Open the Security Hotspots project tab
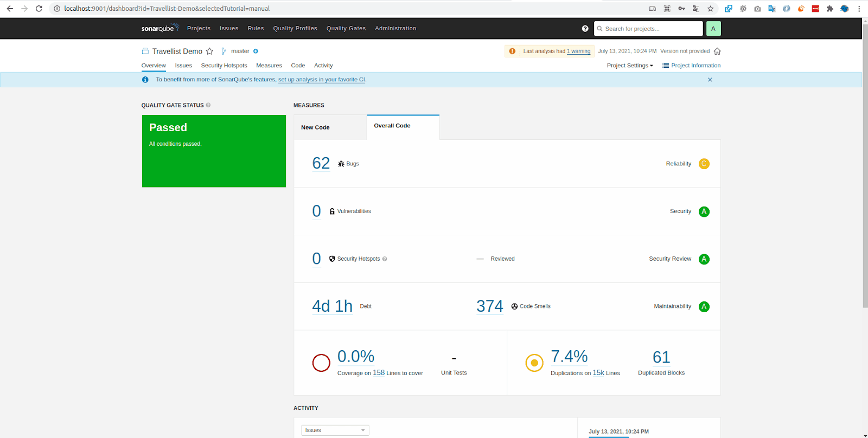Viewport: 868px width, 438px height. 224,66
